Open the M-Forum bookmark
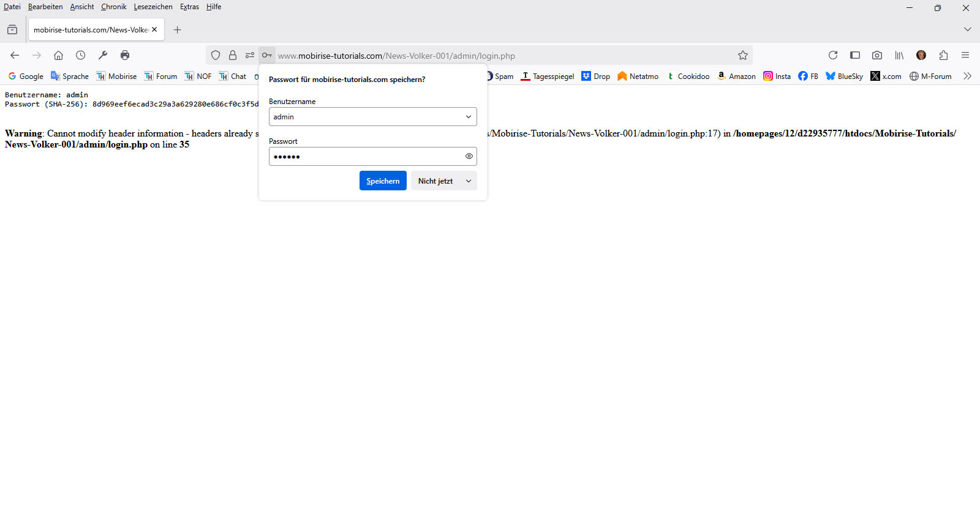980x519 pixels. coord(930,77)
